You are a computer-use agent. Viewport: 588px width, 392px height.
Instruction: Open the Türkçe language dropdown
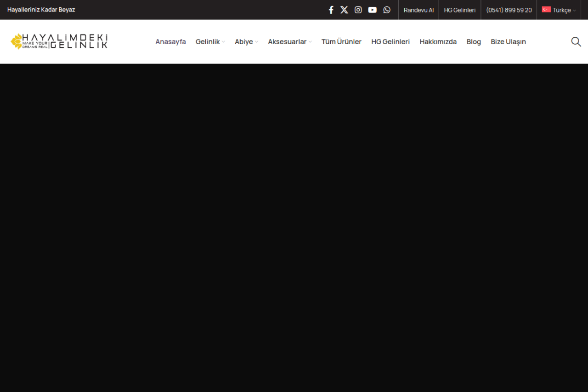(x=559, y=10)
